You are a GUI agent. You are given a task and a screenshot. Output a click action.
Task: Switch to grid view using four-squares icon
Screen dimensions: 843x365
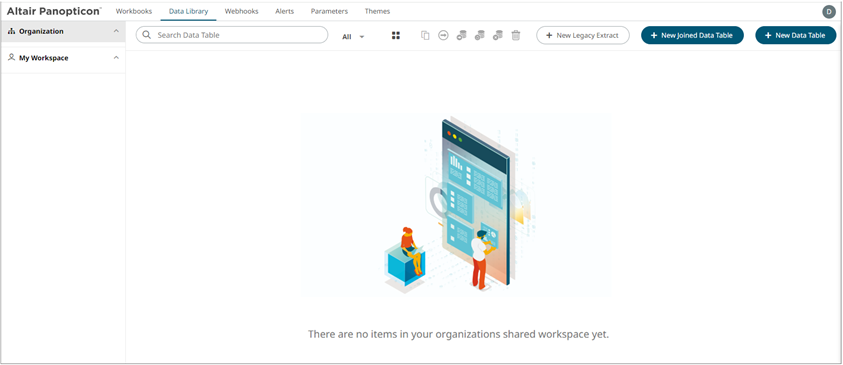tap(396, 35)
